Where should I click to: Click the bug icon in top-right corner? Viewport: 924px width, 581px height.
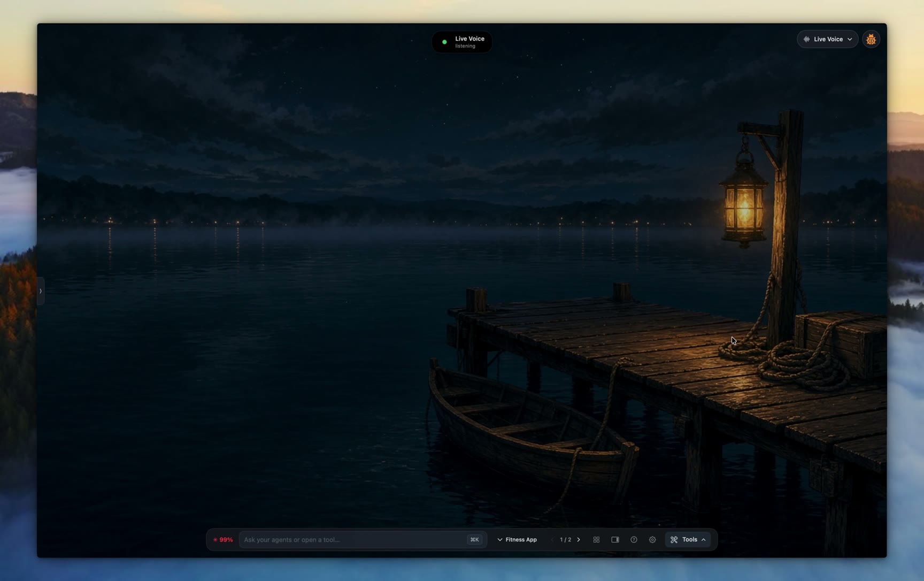[871, 39]
